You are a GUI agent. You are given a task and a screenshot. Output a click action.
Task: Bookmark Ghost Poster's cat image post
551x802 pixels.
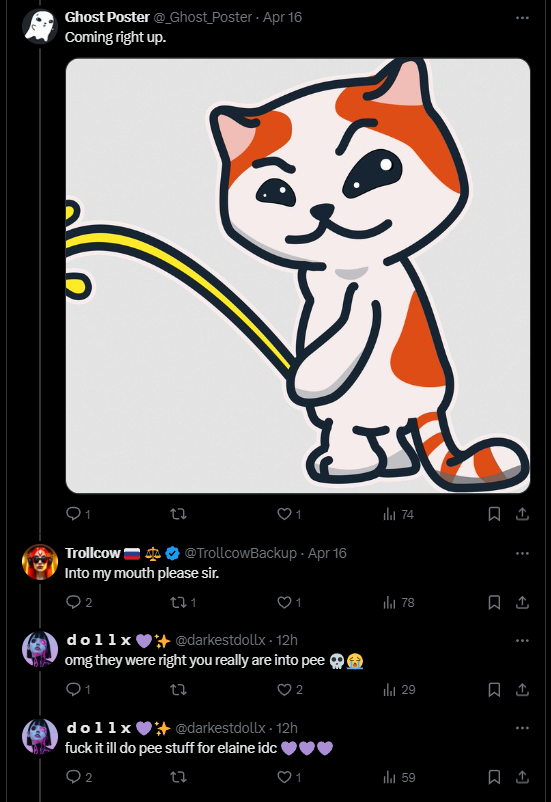pos(494,514)
